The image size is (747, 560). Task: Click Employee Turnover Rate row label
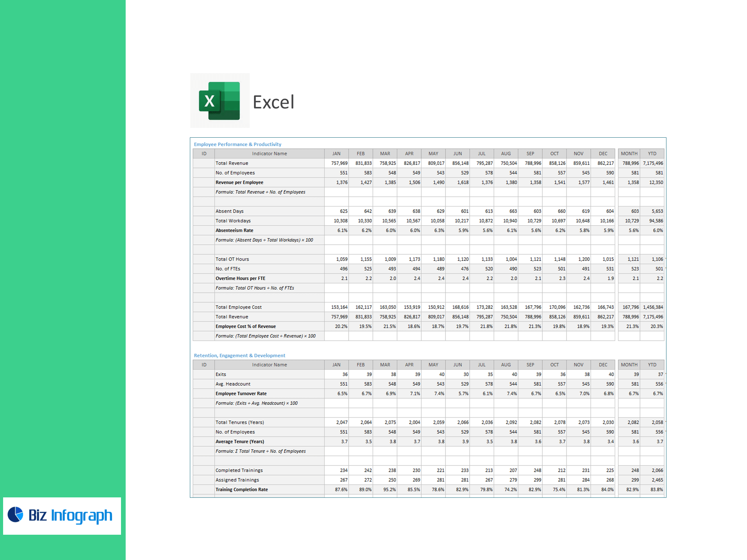coord(241,394)
